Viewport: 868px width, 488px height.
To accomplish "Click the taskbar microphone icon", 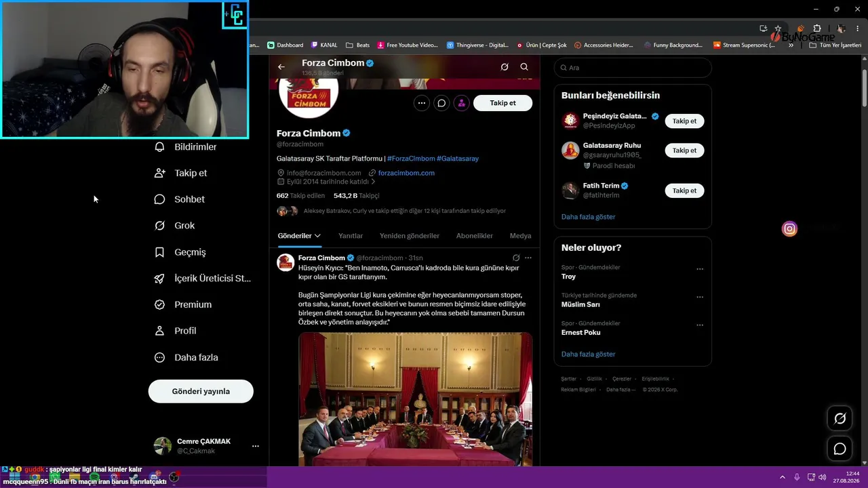I will 797,477.
